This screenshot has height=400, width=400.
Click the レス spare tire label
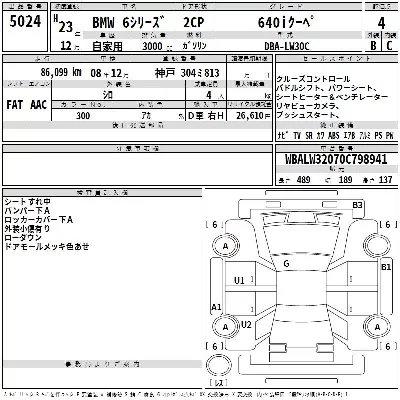point(218,383)
